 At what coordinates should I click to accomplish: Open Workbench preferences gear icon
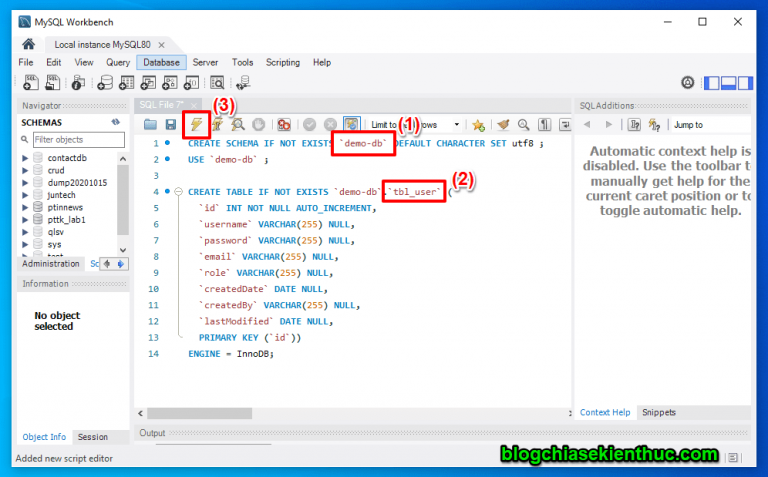coord(688,83)
